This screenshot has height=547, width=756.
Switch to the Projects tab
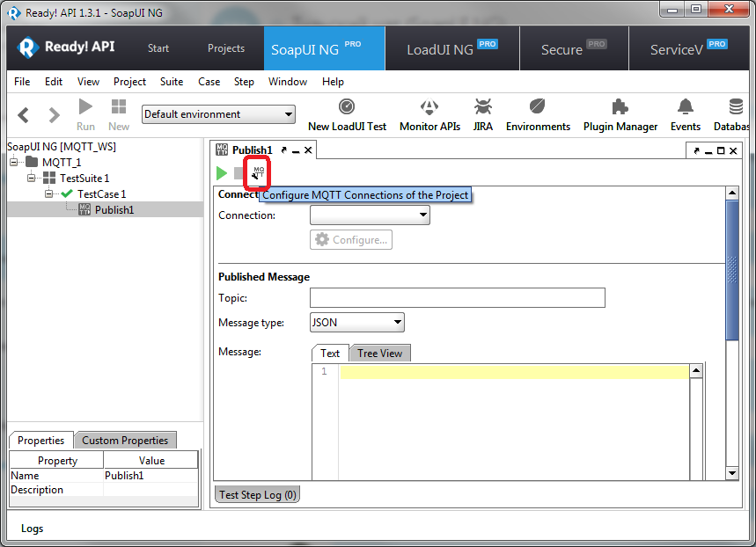tap(226, 48)
